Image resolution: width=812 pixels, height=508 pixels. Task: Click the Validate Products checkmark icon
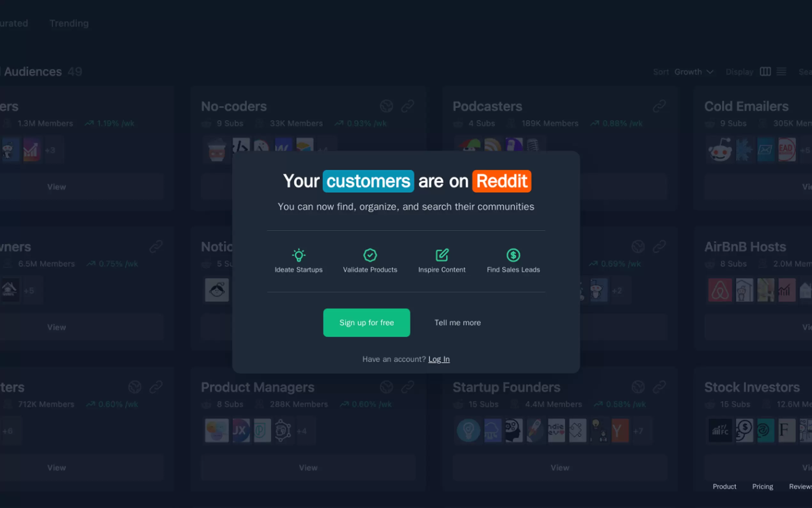click(370, 255)
